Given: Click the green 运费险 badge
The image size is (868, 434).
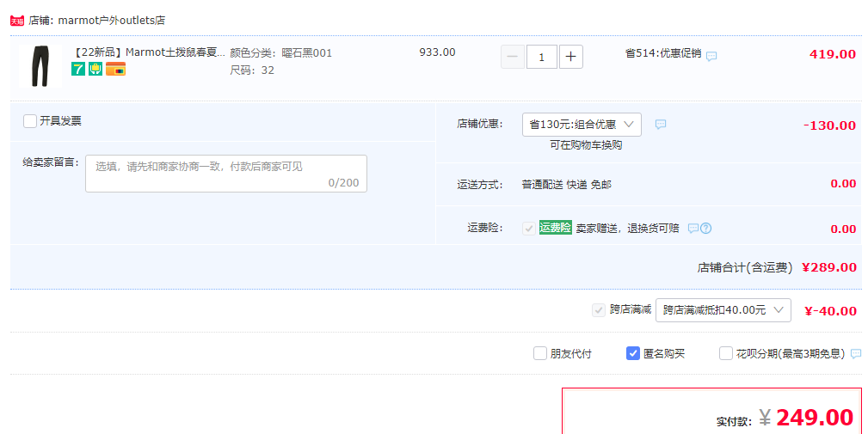Looking at the screenshot, I should point(555,228).
